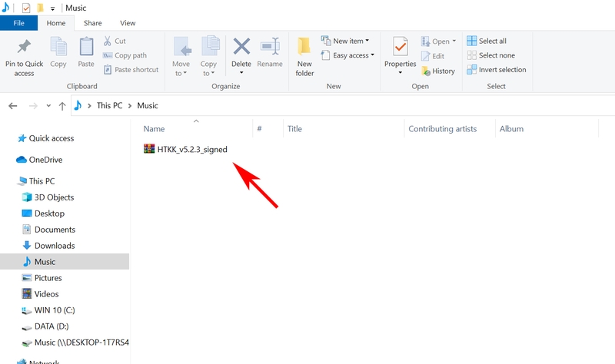Expand the Delete options arrow
This screenshot has height=364, width=615.
241,72
